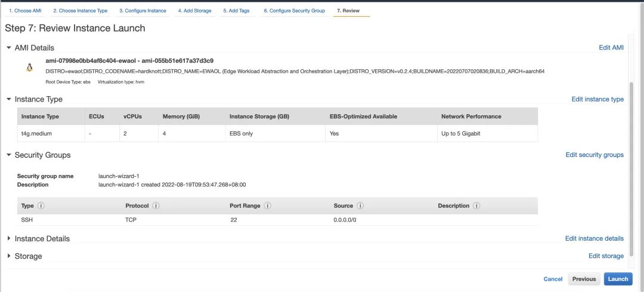Click the Cancel link
Screen dimensions: 644x292
click(x=553, y=279)
